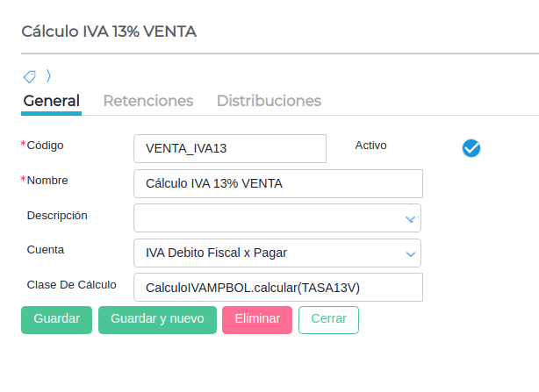Click the Clase De Cálculo label
The width and height of the screenshot is (539, 392).
pos(72,284)
